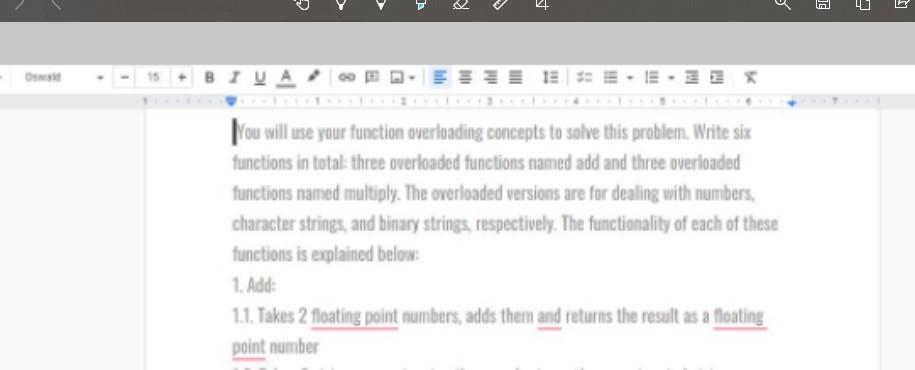Select the right indent marker on ruler
Viewport: 915px width, 370px height.
tap(792, 103)
